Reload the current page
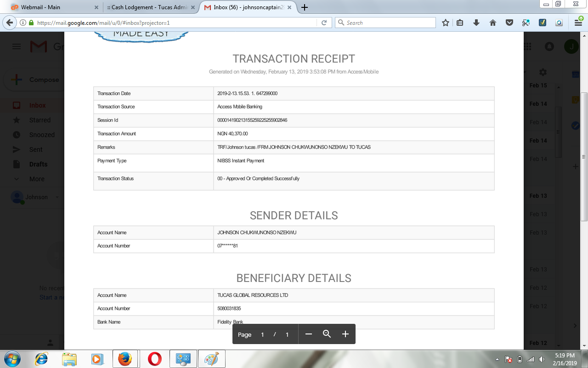 [324, 23]
